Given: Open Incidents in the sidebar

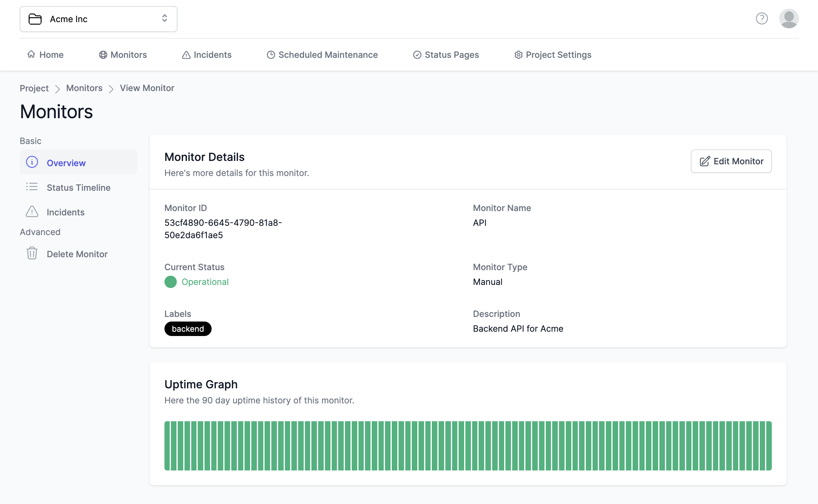Looking at the screenshot, I should point(79,212).
